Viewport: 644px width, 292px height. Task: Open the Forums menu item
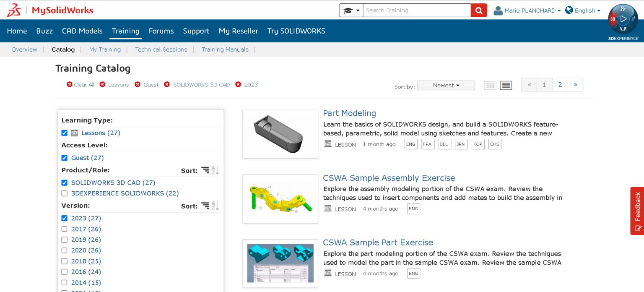pyautogui.click(x=161, y=31)
